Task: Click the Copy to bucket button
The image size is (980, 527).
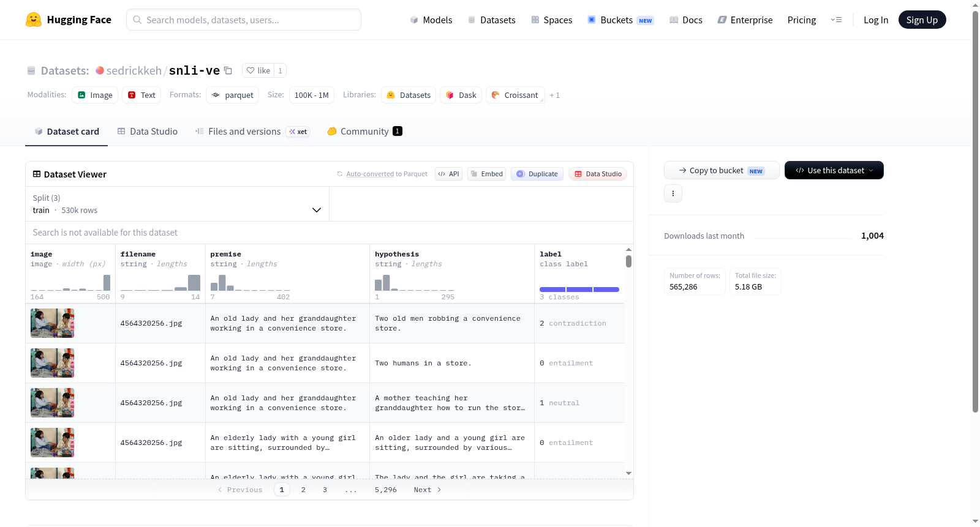Action: [722, 170]
